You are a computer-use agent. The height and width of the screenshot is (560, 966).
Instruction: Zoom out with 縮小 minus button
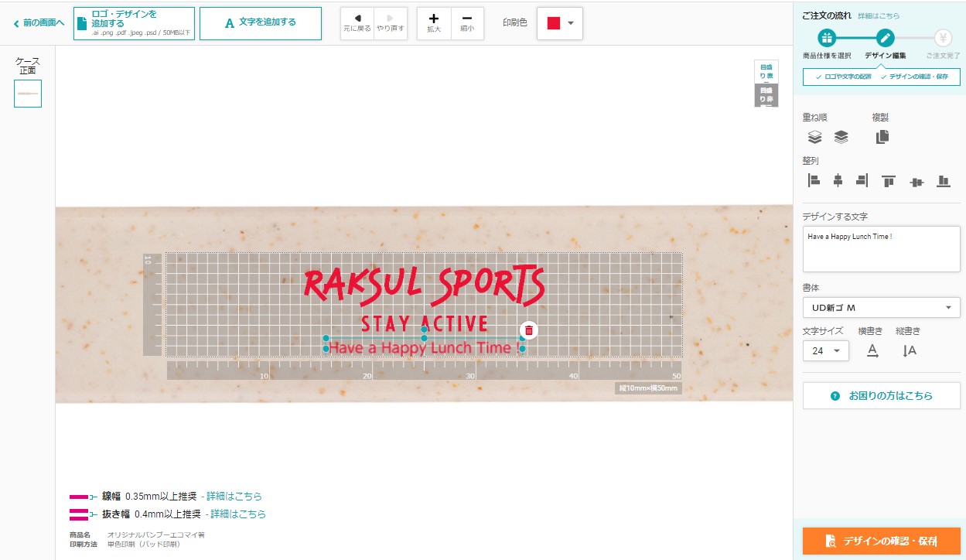[x=467, y=23]
